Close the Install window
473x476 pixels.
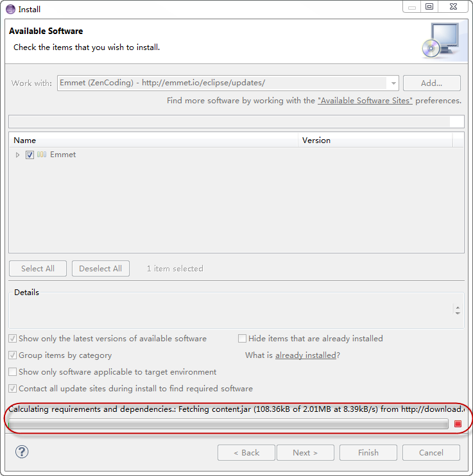click(x=453, y=6)
